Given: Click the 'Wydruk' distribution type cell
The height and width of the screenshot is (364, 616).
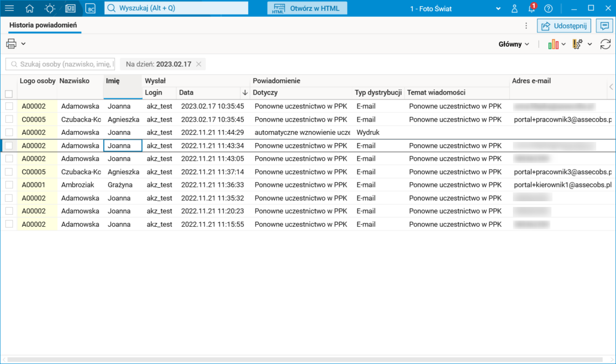Looking at the screenshot, I should pyautogui.click(x=379, y=132).
